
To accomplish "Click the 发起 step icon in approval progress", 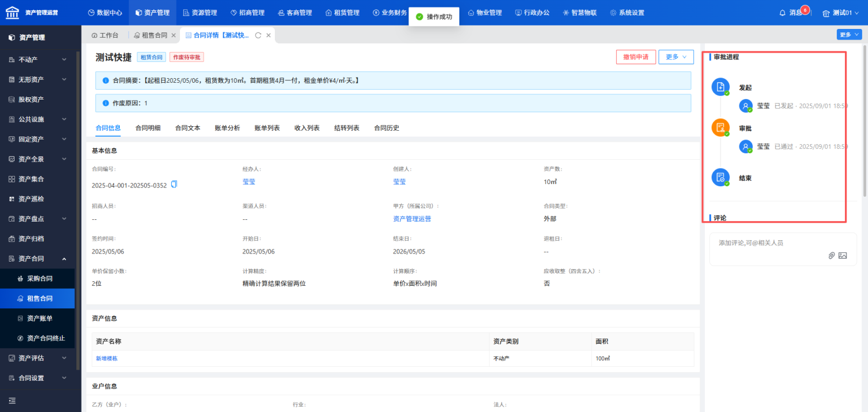I will tap(720, 87).
